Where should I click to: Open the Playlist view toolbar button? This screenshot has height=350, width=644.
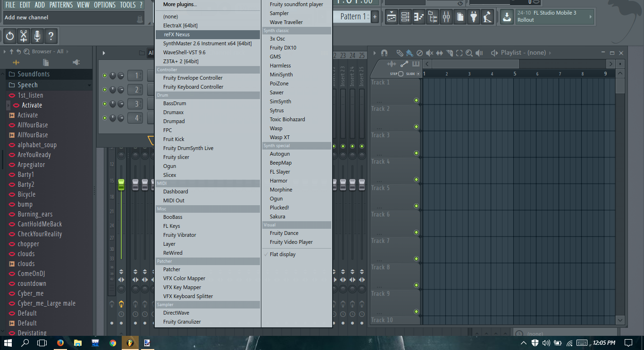tap(391, 17)
